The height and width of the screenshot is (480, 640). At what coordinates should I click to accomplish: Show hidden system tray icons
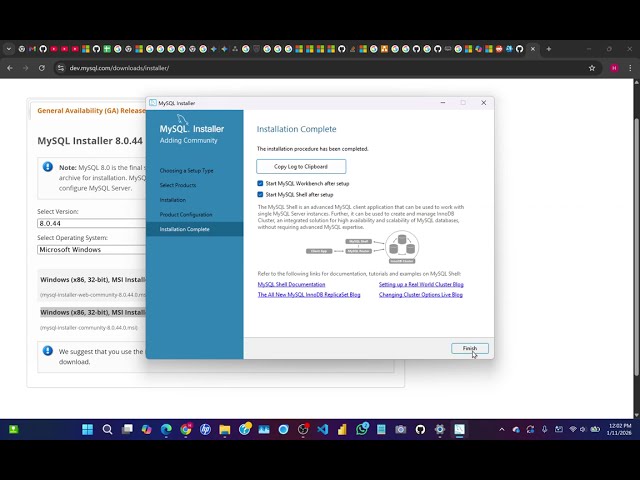click(x=502, y=429)
